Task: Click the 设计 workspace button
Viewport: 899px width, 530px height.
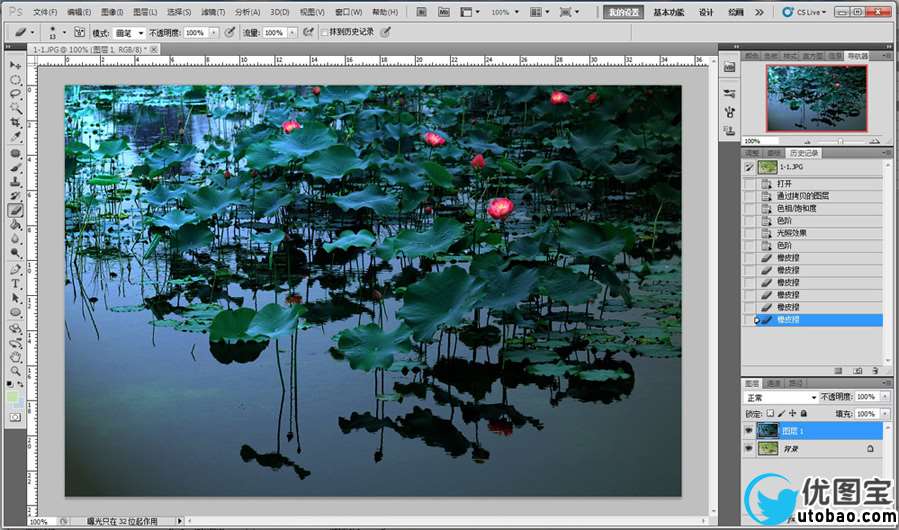Action: click(706, 12)
